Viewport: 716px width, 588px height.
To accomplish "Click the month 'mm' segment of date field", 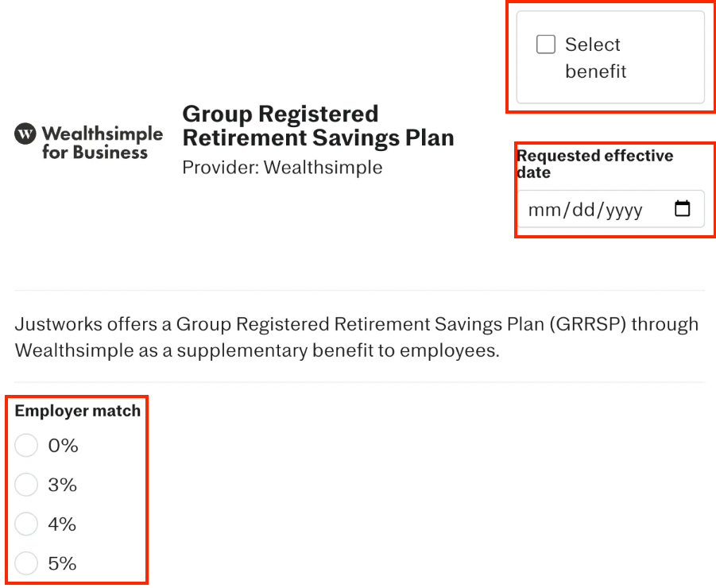I will [x=544, y=210].
